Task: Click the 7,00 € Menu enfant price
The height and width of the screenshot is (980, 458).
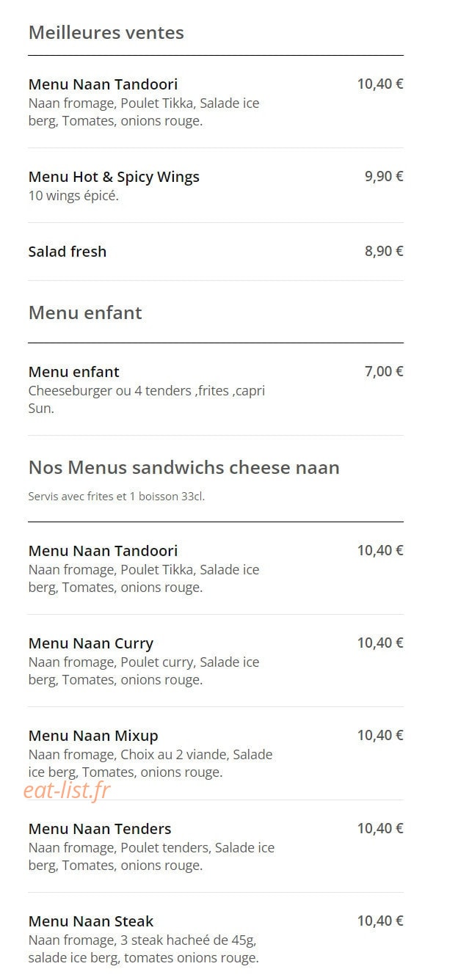Action: [384, 371]
